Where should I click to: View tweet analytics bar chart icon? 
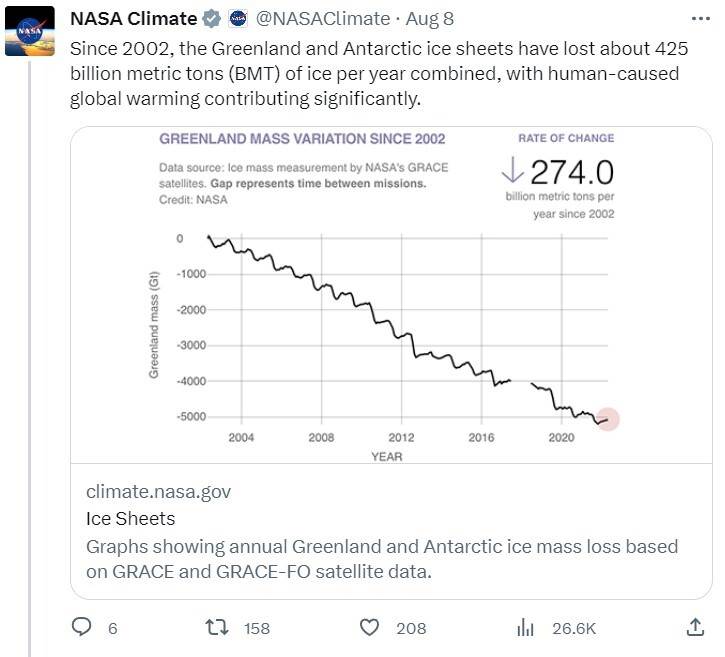[x=525, y=627]
